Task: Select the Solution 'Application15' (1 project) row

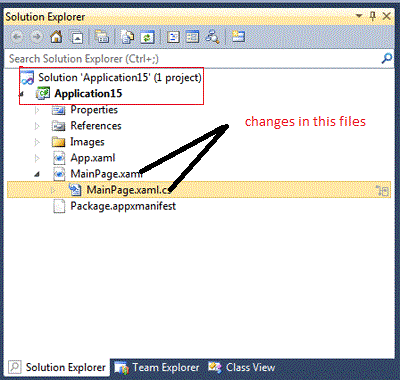Action: (x=120, y=77)
